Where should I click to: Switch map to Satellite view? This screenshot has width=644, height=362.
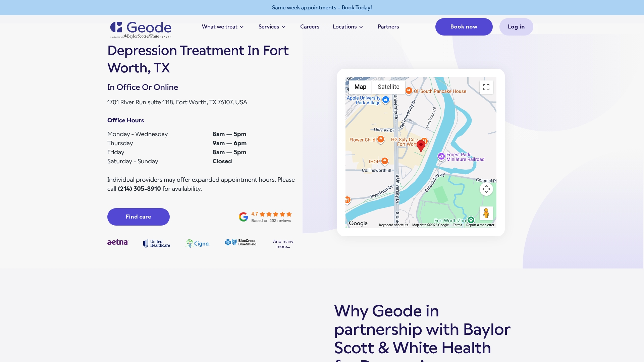click(388, 87)
